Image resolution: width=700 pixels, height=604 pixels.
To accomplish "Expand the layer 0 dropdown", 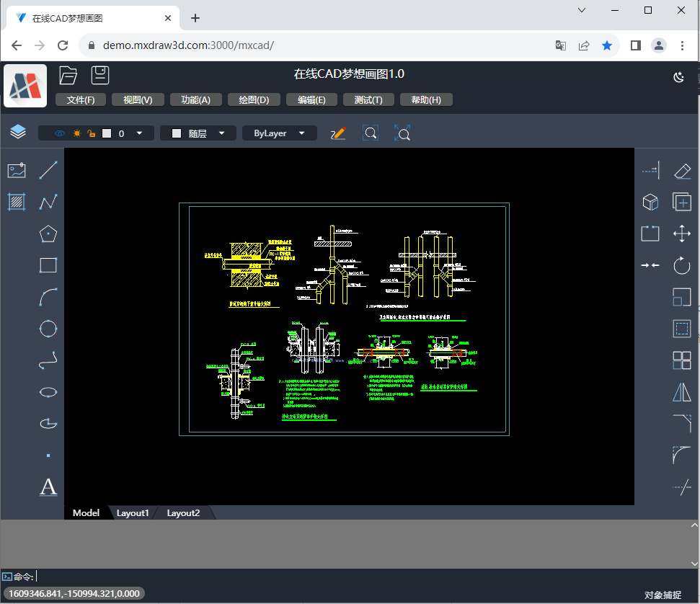I will coord(139,133).
